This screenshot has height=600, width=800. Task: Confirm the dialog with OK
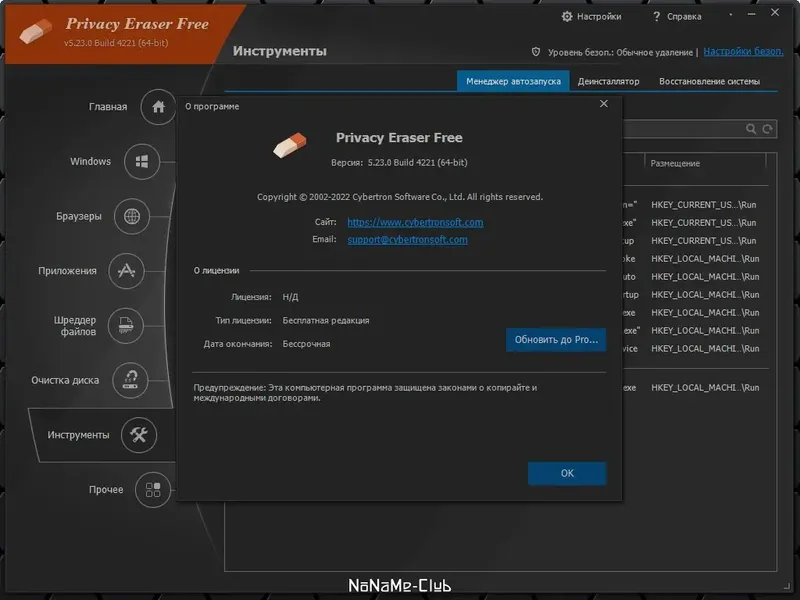566,473
